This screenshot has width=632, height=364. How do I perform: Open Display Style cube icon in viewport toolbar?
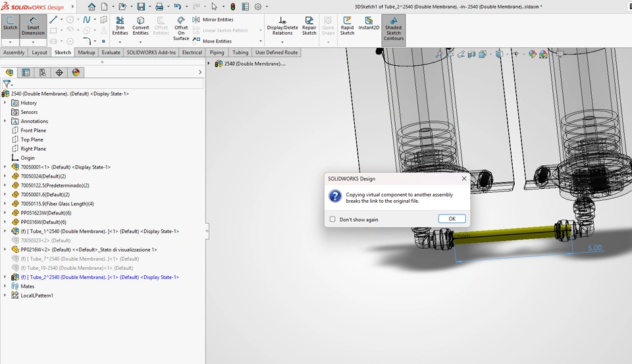(500, 54)
